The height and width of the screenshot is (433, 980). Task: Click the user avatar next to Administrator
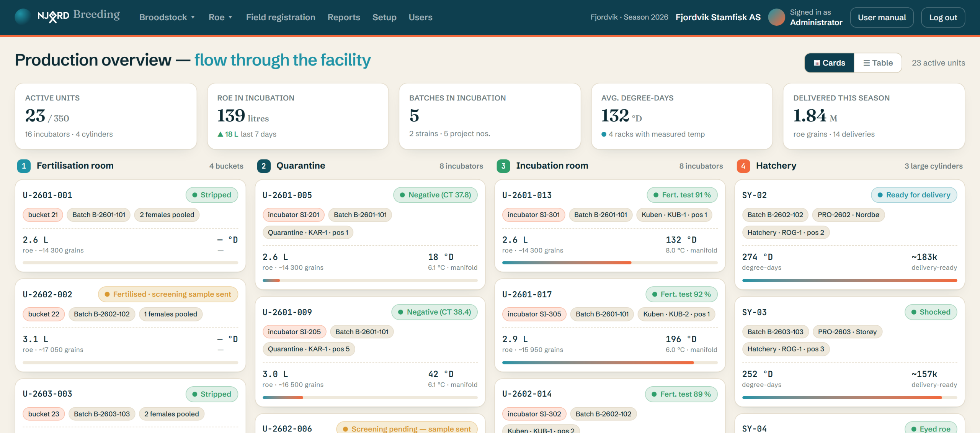776,17
